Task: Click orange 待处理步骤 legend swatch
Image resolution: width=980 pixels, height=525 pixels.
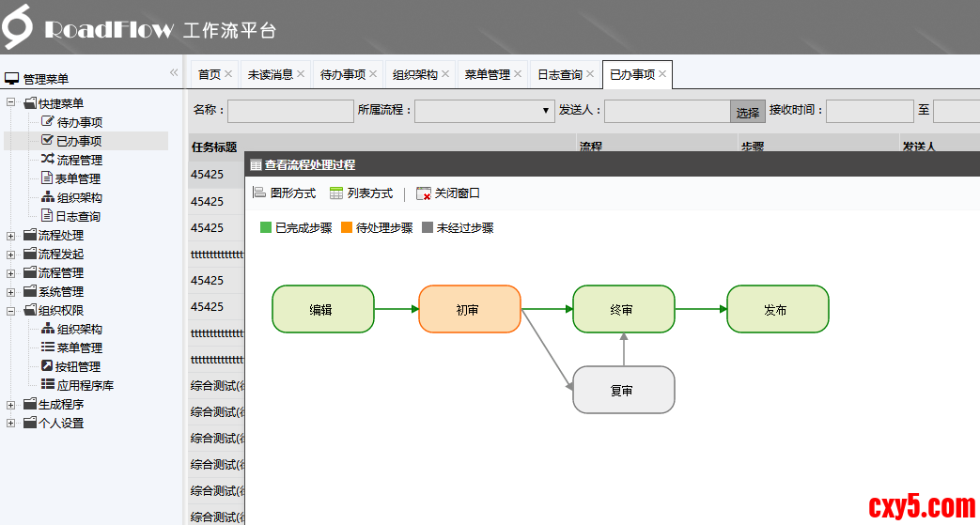Action: (x=347, y=227)
